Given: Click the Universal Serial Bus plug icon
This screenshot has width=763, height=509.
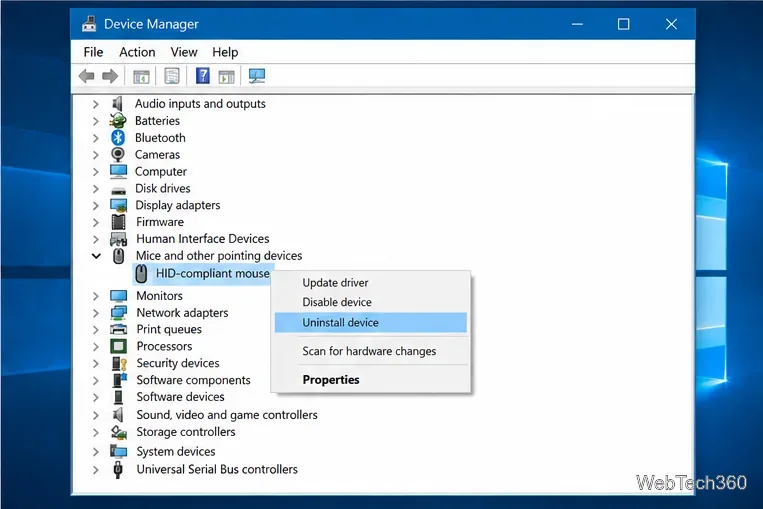Looking at the screenshot, I should (x=118, y=470).
